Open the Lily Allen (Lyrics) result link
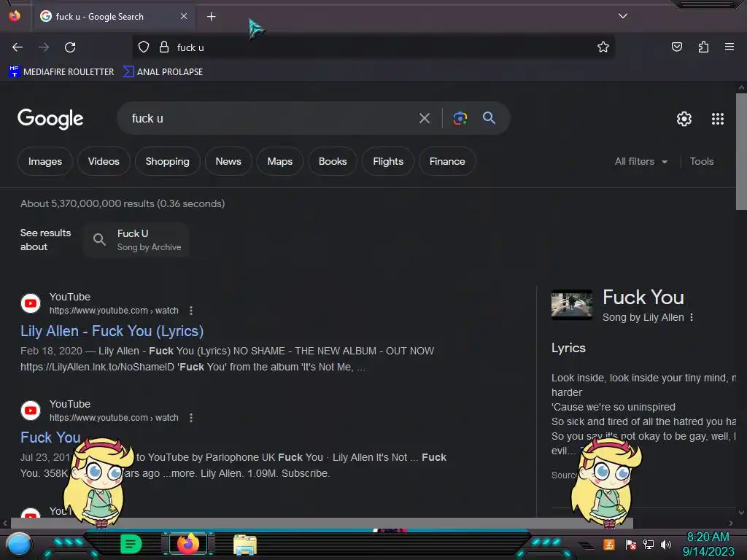The image size is (747, 560). click(x=112, y=331)
